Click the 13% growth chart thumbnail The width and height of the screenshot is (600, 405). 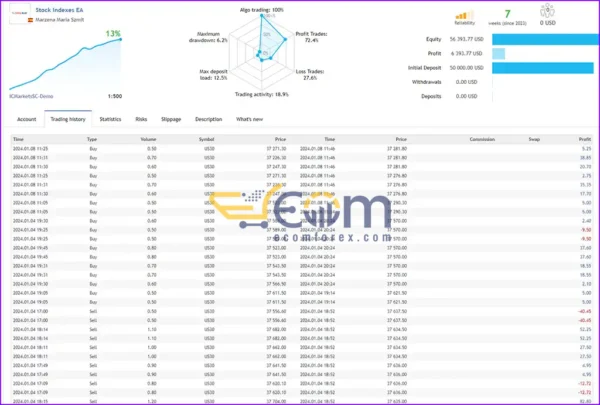(x=66, y=62)
